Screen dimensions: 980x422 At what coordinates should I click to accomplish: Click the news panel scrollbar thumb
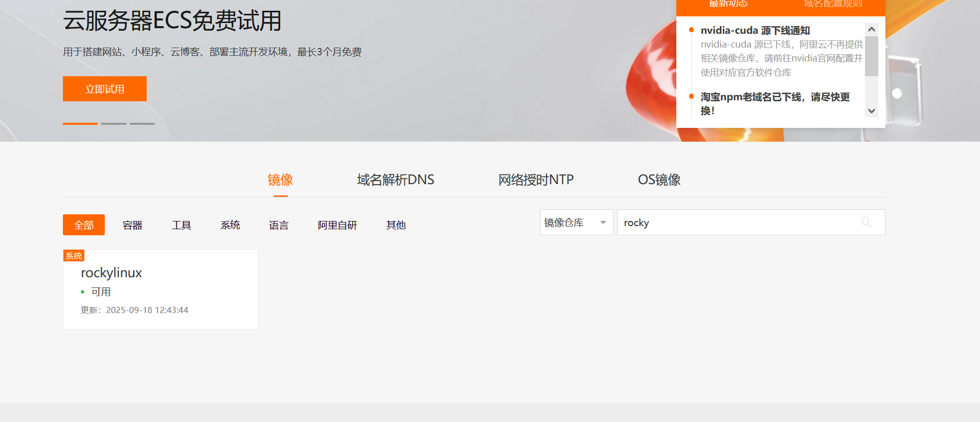coord(872,56)
